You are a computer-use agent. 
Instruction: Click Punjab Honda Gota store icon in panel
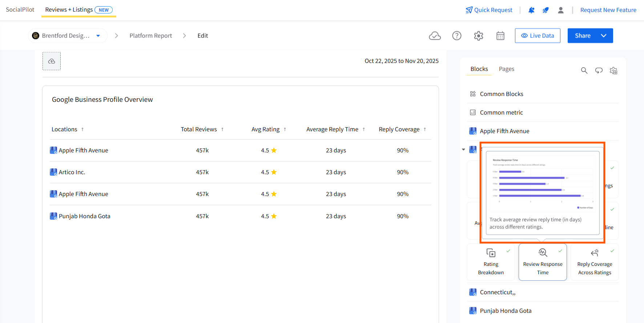[473, 311]
